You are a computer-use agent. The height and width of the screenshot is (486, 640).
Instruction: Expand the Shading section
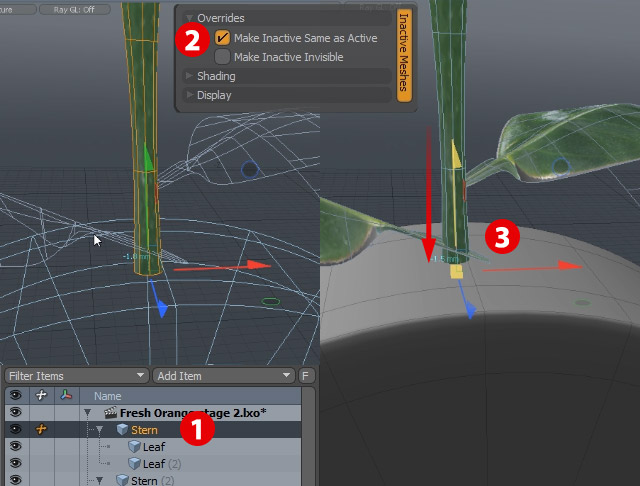(x=189, y=76)
